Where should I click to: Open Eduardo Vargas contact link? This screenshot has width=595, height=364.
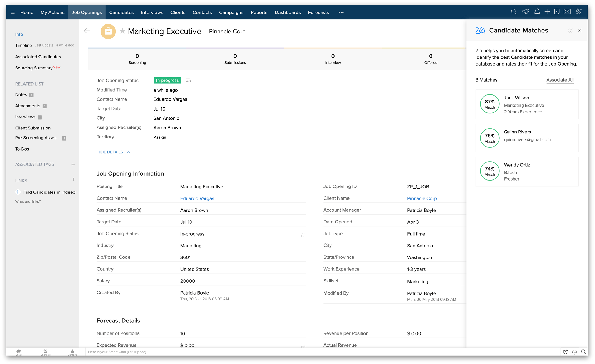coord(197,198)
